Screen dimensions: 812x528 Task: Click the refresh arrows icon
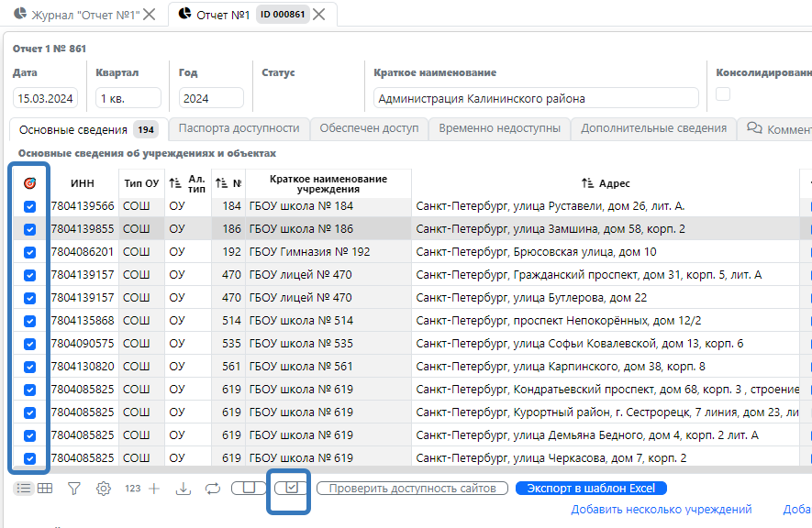213,489
